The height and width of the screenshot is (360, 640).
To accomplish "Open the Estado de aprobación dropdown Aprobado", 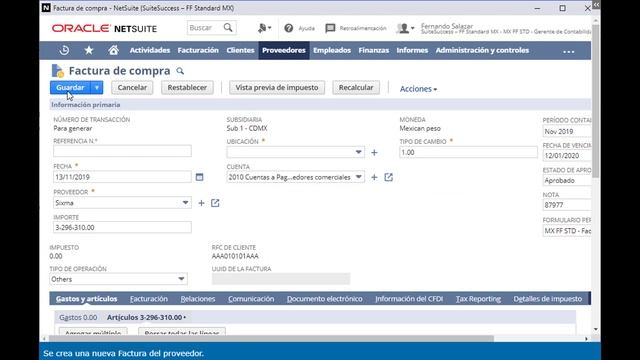I will point(567,180).
